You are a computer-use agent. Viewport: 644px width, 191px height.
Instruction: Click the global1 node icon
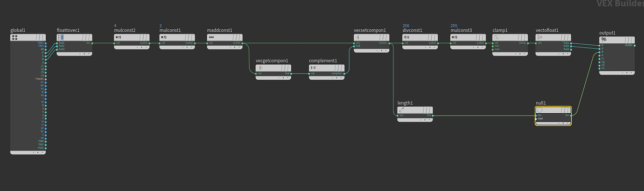14,37
